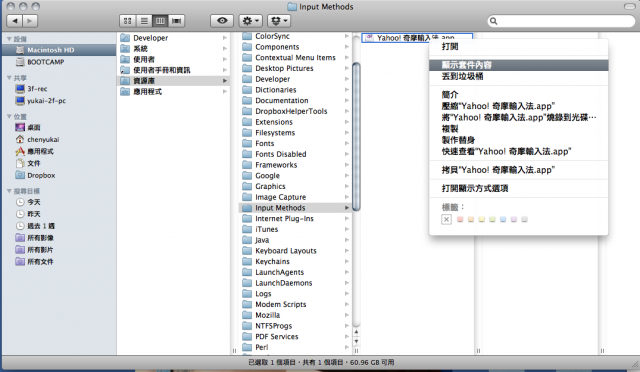The height and width of the screenshot is (372, 640).
Task: Choose 打開 from context menu
Action: (518, 47)
